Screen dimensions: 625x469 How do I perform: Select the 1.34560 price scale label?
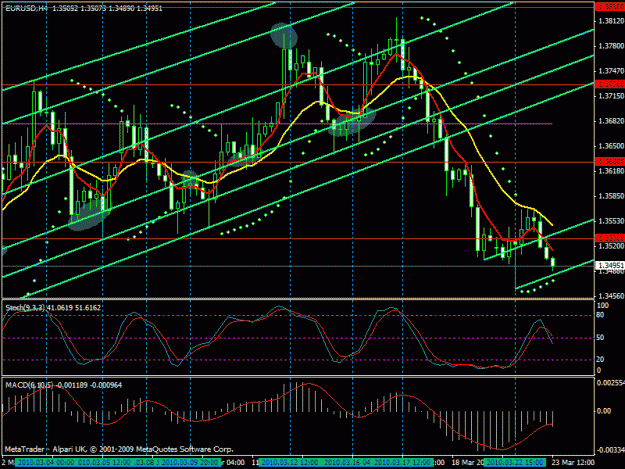coord(611,296)
